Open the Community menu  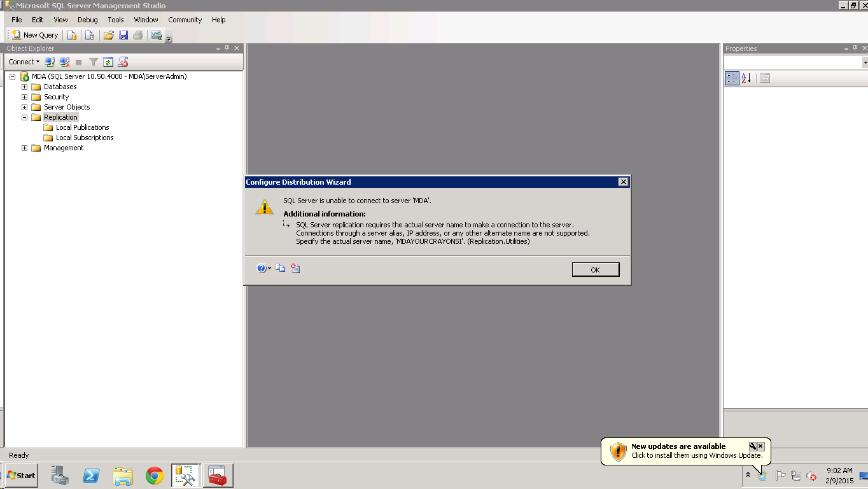[185, 20]
